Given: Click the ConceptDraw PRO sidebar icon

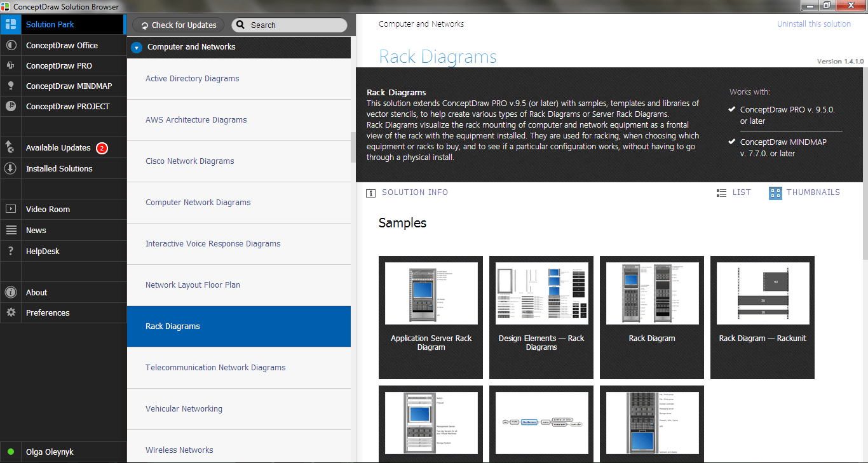Looking at the screenshot, I should tap(10, 65).
